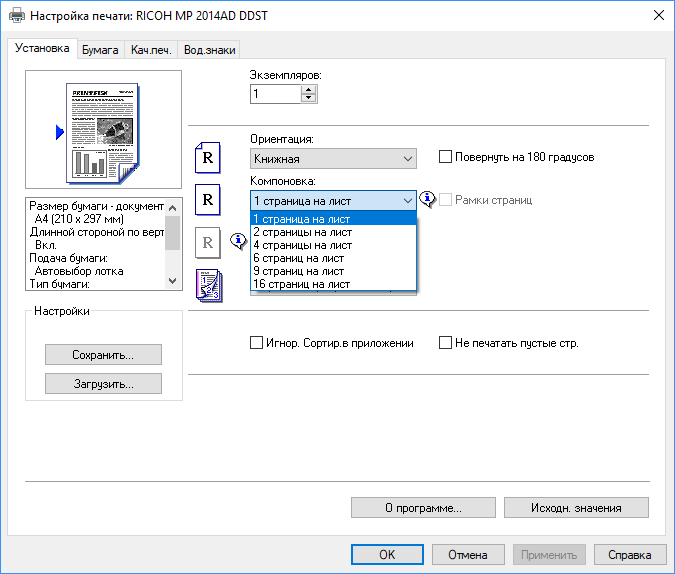Screen dimensions: 675x574
Task: Click the Сохранить... button
Action: [x=103, y=355]
